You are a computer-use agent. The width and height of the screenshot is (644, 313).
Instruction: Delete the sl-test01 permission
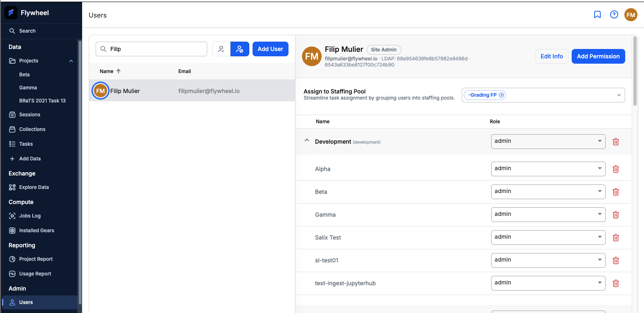tap(616, 260)
